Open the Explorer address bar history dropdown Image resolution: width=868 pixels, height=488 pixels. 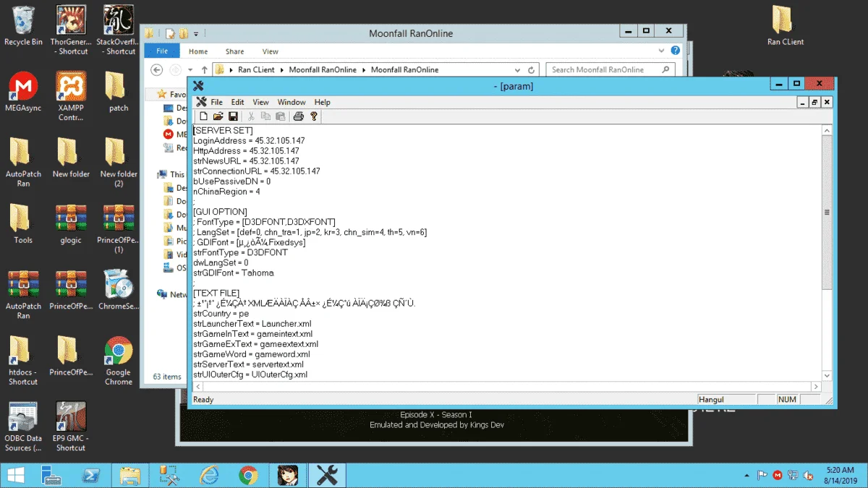pyautogui.click(x=516, y=70)
